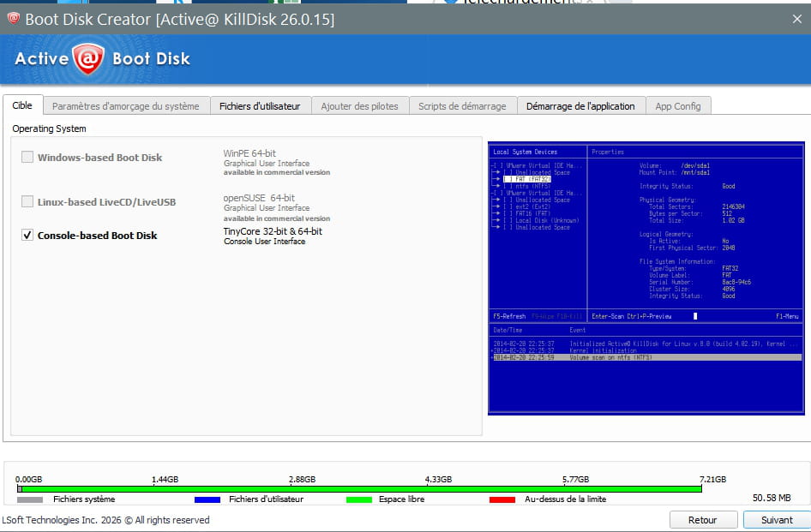Screen dimensions: 811x532
Task: Click the Suivant button to continue
Action: 777,520
